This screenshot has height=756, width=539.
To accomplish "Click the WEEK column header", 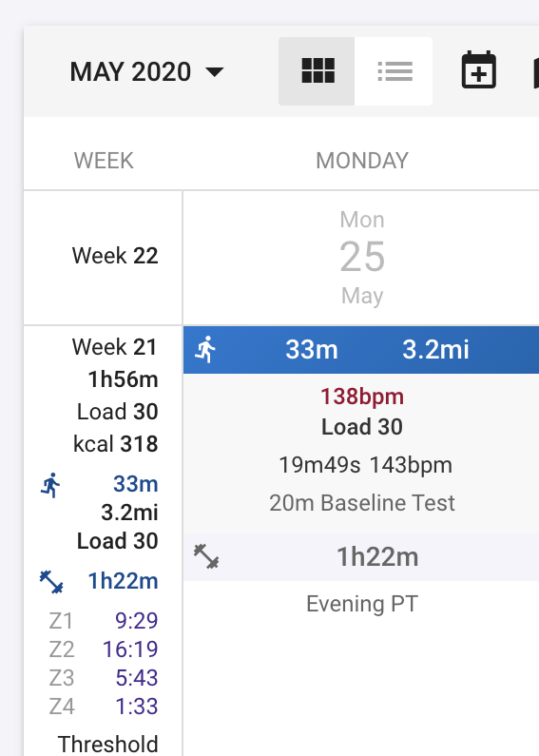I will point(104,161).
